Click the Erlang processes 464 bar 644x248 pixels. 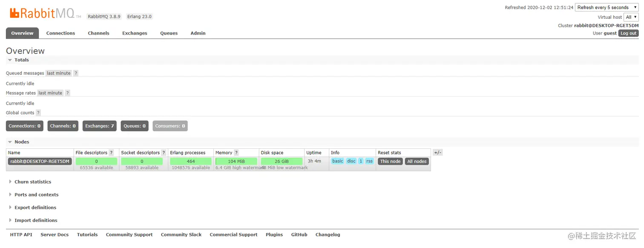tap(191, 161)
